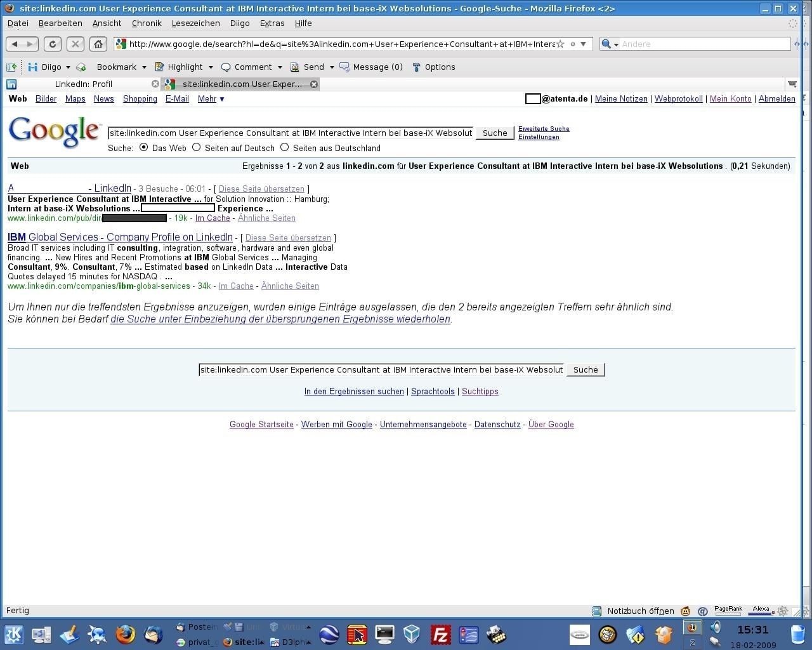
Task: Click the clock showing 15:31
Action: pos(753,630)
